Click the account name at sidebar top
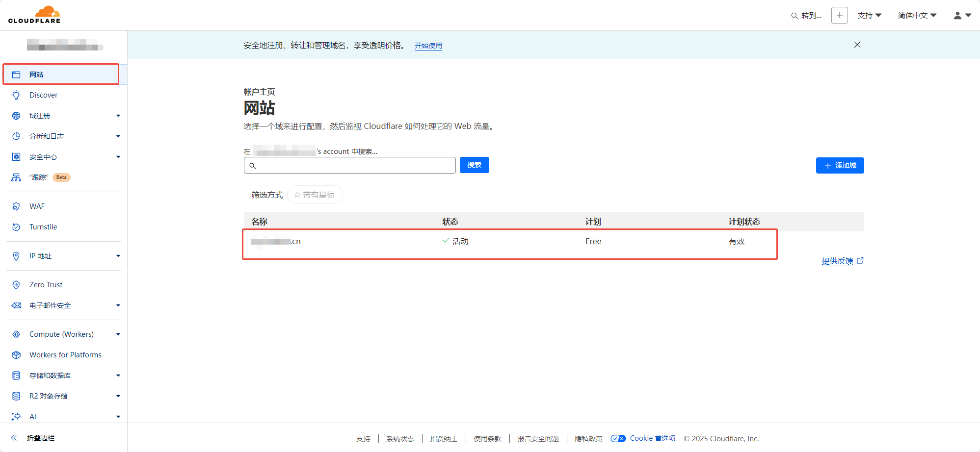This screenshot has width=980, height=452. point(65,45)
